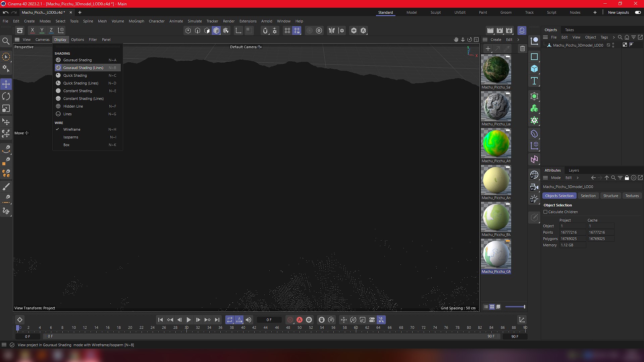Choose Gouraud Shading (Lines) display mode
This screenshot has width=644, height=362.
click(x=87, y=68)
